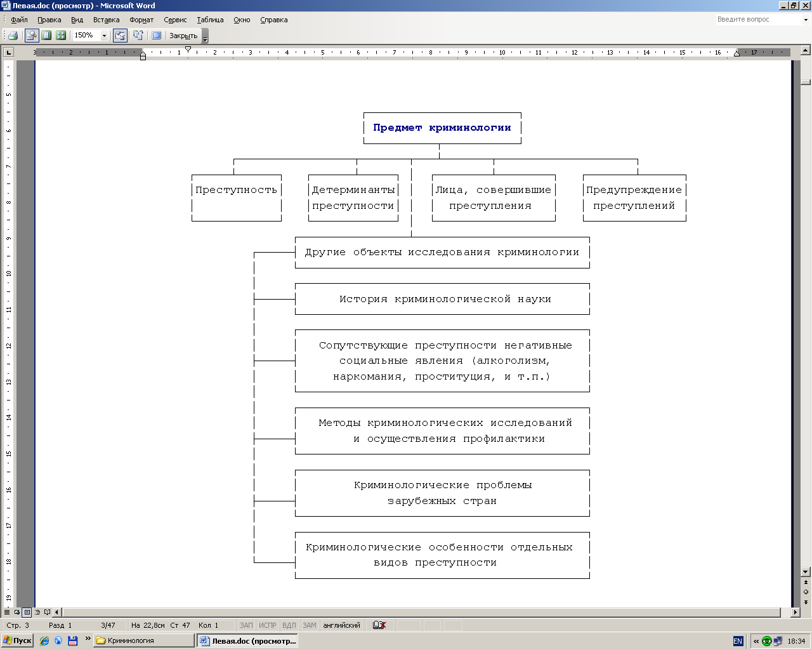Toggle the ЗАМ overtype indicator
Image resolution: width=812 pixels, height=650 pixels.
pos(309,625)
